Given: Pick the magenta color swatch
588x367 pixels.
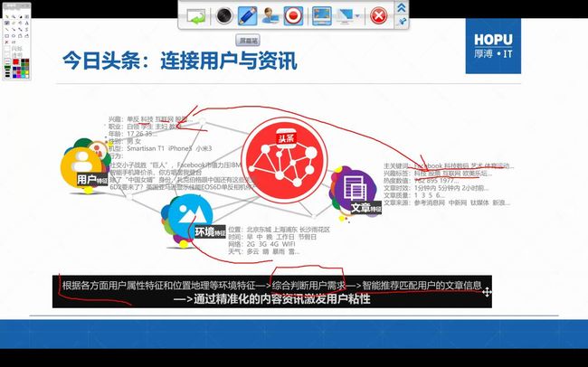Looking at the screenshot, I should click(x=19, y=76).
